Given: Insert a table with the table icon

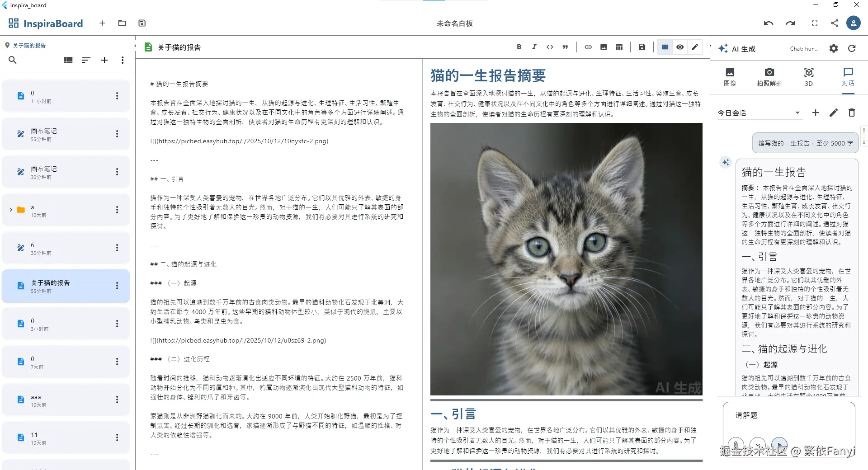Looking at the screenshot, I should pyautogui.click(x=619, y=47).
